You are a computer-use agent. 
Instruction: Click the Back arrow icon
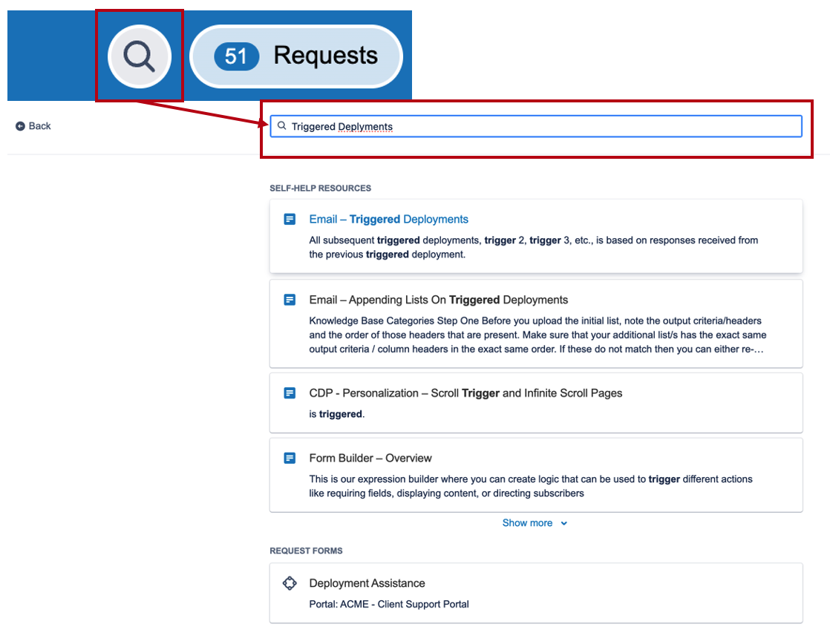[x=20, y=126]
